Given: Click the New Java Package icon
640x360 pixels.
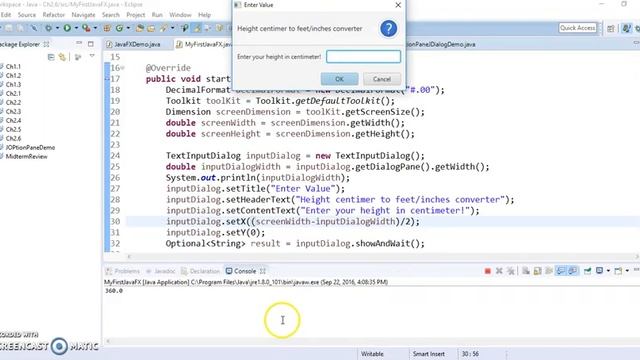Looking at the screenshot, I should tap(107, 28).
